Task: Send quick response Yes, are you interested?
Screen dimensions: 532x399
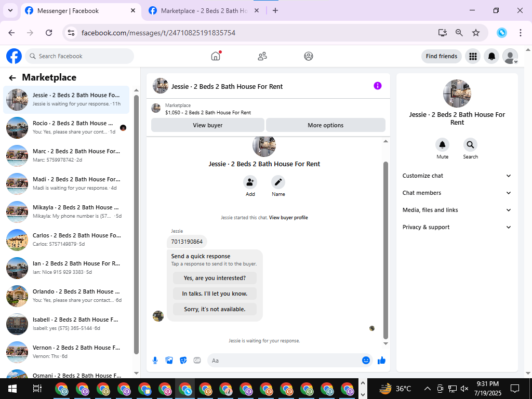Action: [x=215, y=278]
